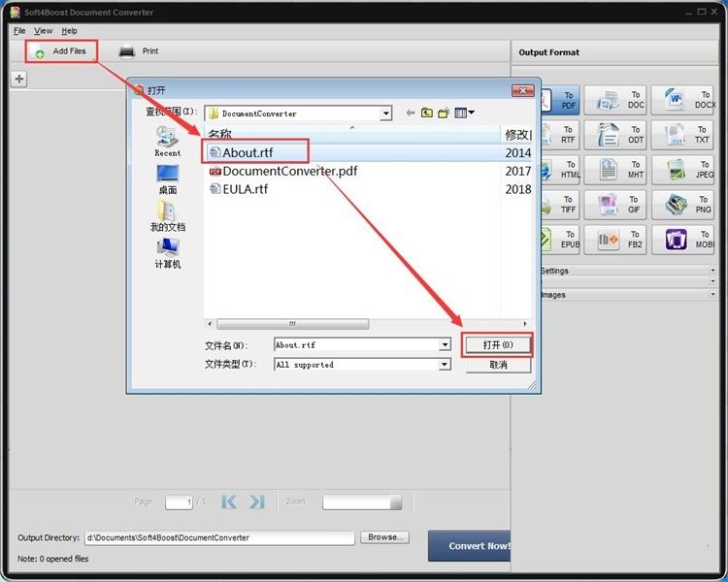Click the plus tab button under the toolbar

19,79
